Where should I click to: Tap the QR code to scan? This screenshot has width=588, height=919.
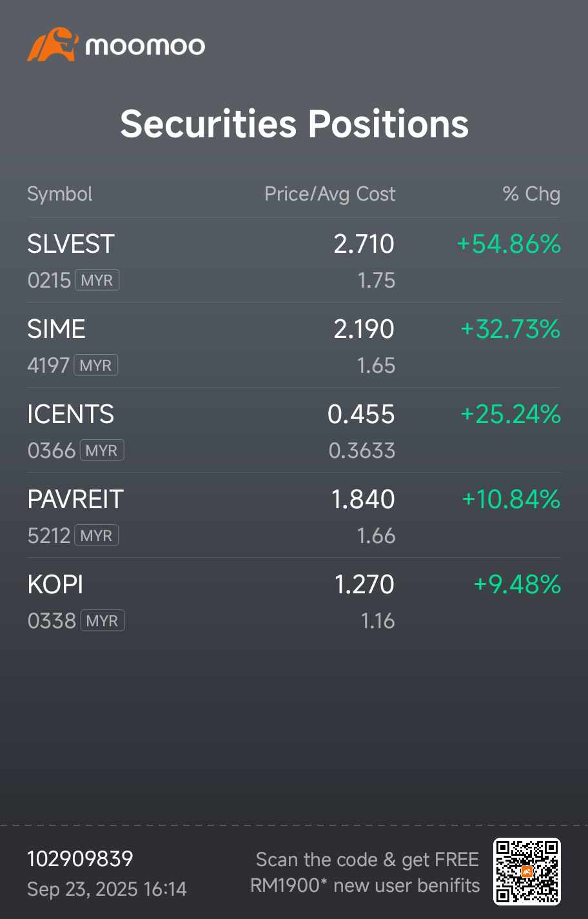pyautogui.click(x=527, y=870)
